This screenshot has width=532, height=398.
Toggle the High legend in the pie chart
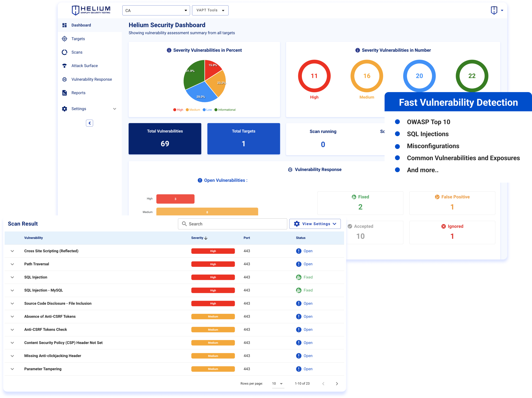pos(178,110)
